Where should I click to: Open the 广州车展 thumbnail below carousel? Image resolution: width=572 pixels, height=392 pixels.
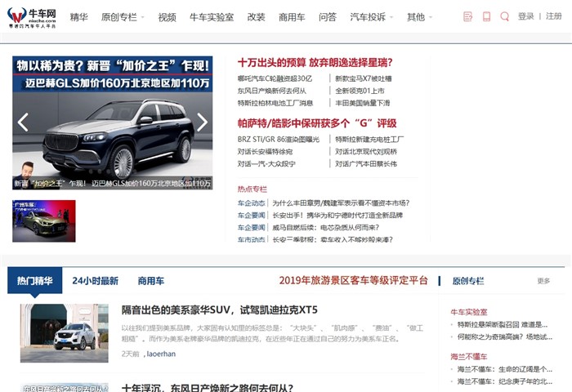[44, 221]
